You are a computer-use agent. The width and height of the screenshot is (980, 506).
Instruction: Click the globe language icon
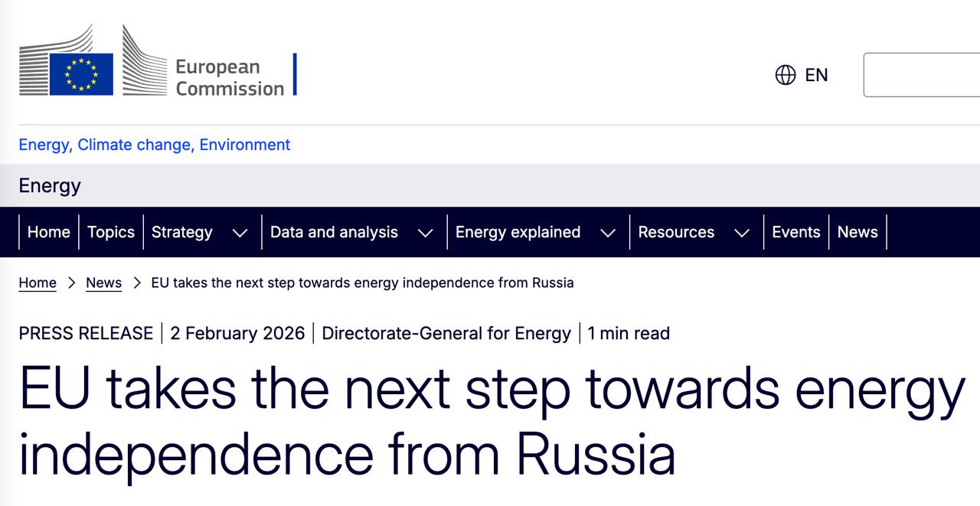point(786,74)
